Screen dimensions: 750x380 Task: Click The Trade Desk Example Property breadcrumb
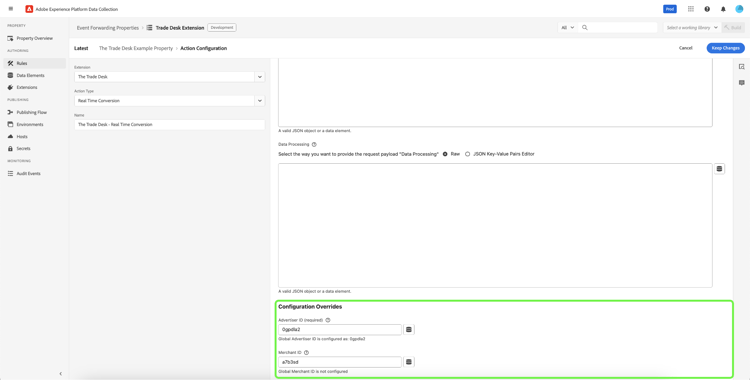[136, 48]
